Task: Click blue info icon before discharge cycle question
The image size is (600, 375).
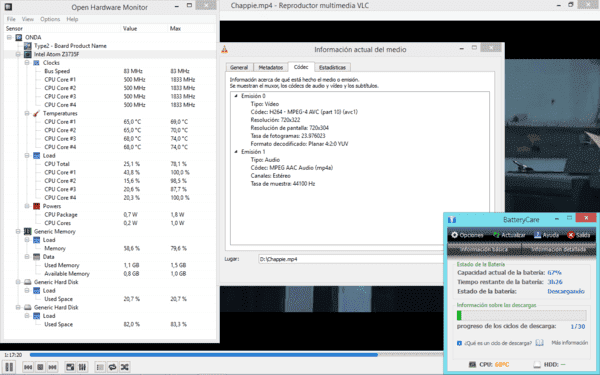Action: pos(459,343)
